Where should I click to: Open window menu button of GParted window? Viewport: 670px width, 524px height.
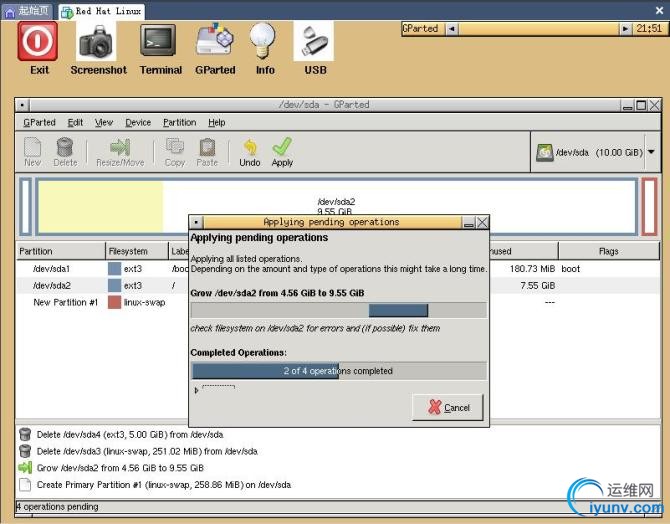click(22, 105)
